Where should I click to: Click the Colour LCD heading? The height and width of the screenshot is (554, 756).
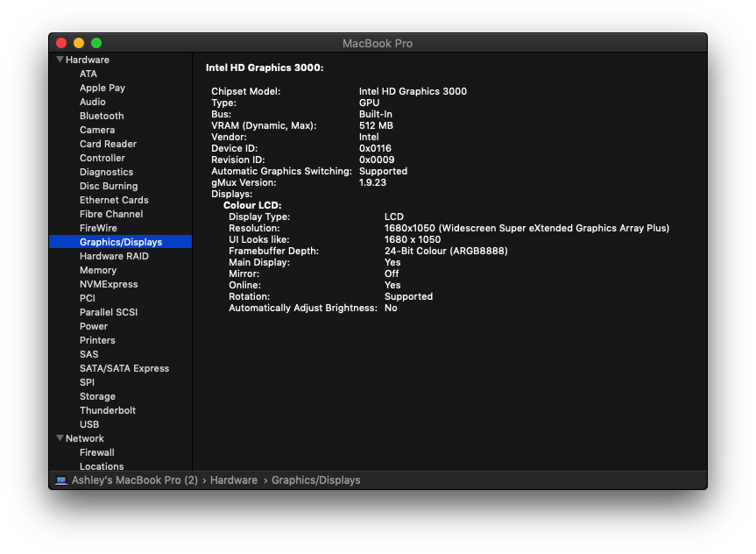tap(252, 205)
